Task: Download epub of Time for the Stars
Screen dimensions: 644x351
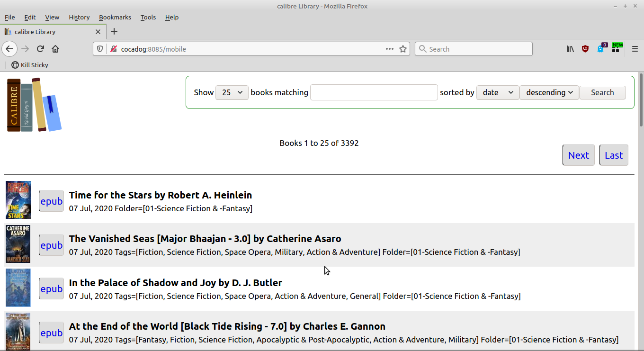Action: (x=51, y=201)
